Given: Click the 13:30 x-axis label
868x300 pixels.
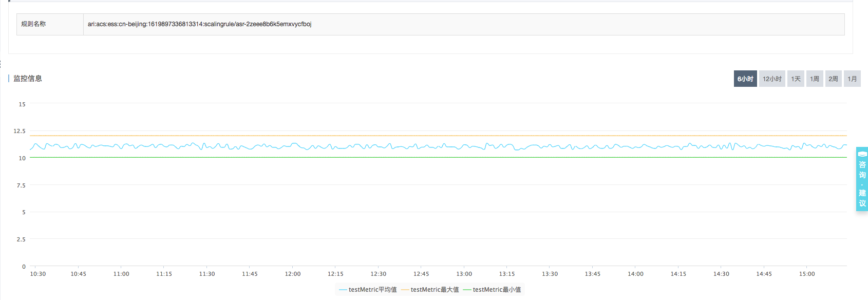Looking at the screenshot, I should pyautogui.click(x=550, y=274).
